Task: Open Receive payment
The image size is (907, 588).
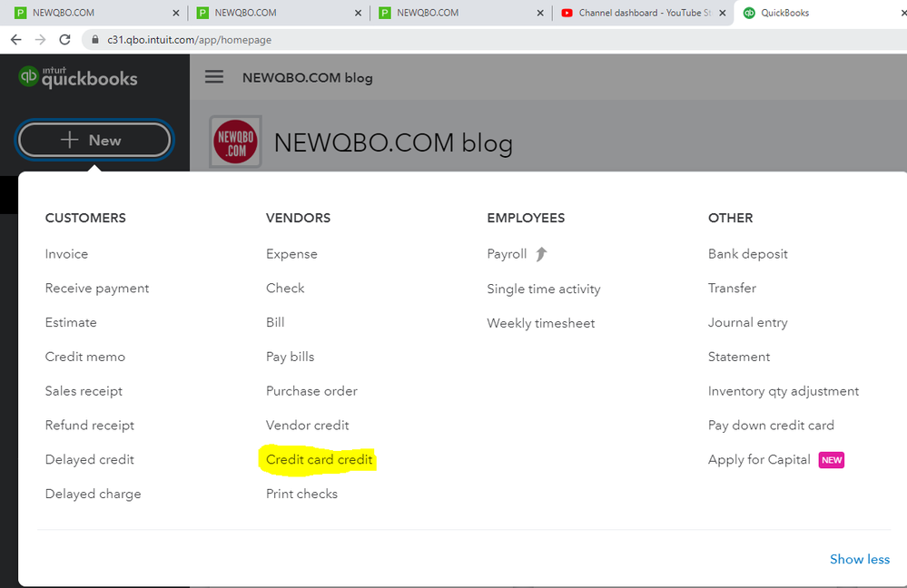Action: tap(97, 288)
